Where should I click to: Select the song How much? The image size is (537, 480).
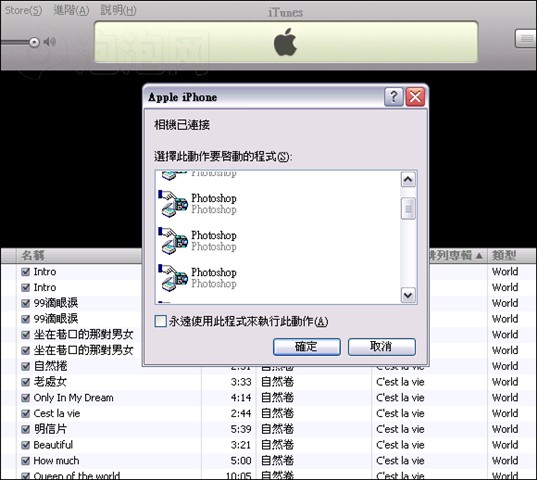click(56, 461)
